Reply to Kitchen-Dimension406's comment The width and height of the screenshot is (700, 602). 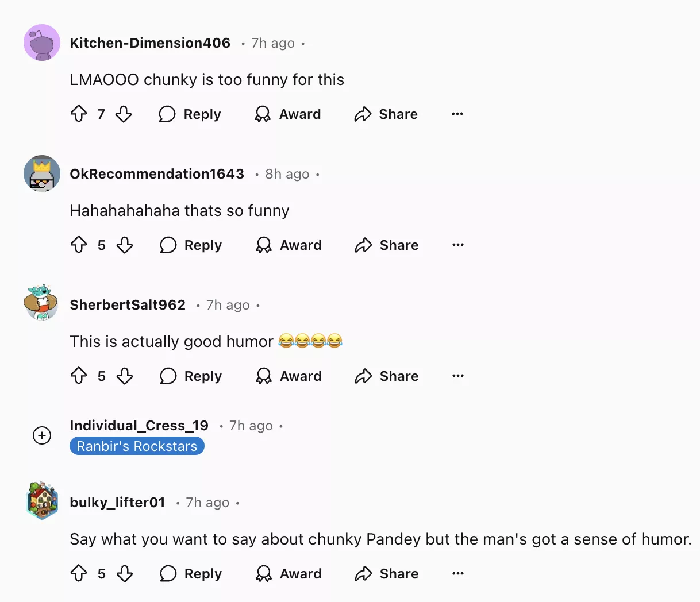pyautogui.click(x=190, y=114)
